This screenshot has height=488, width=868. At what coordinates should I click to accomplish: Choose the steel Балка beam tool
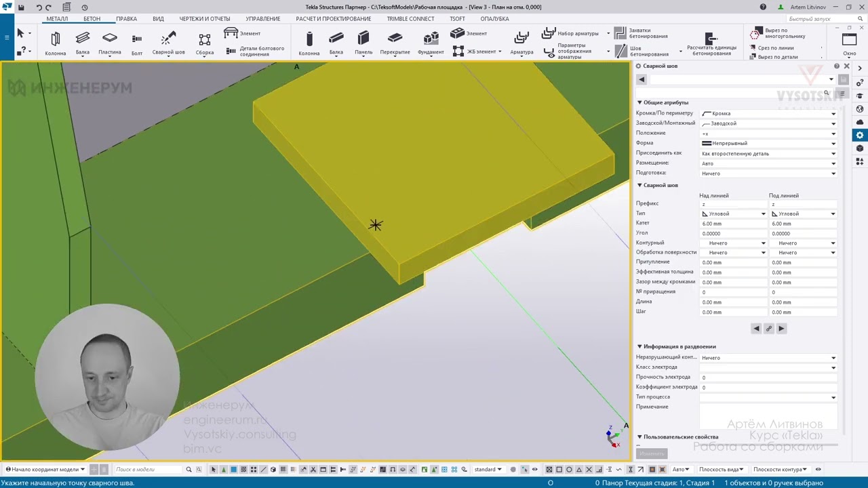click(x=83, y=43)
